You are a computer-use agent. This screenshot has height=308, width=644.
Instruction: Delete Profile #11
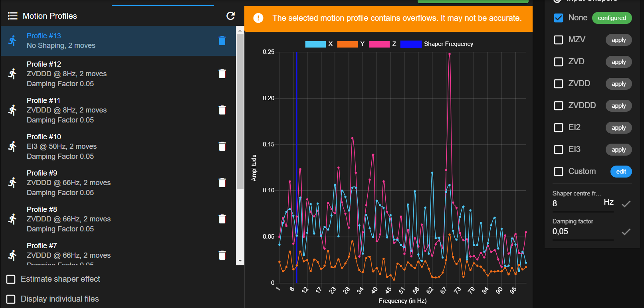[x=222, y=110]
